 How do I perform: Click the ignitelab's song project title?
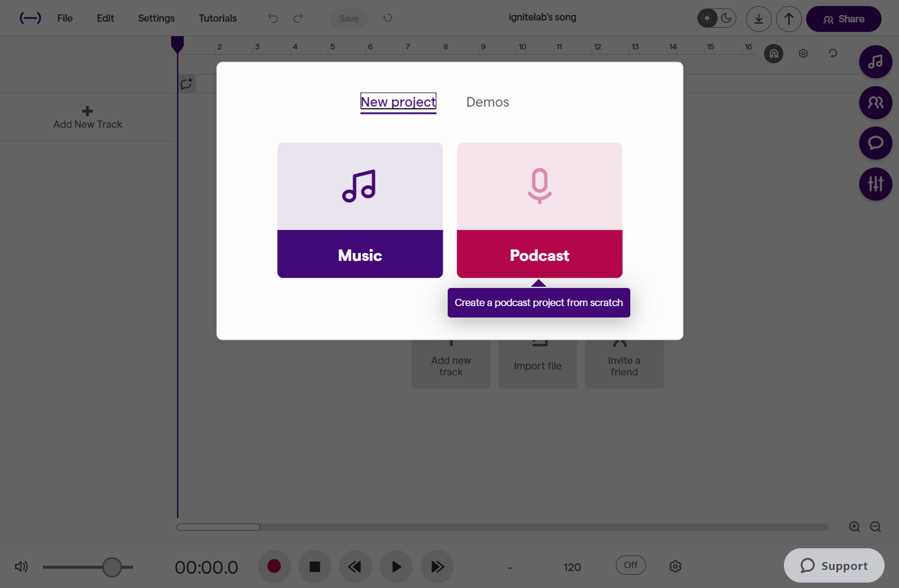[542, 17]
